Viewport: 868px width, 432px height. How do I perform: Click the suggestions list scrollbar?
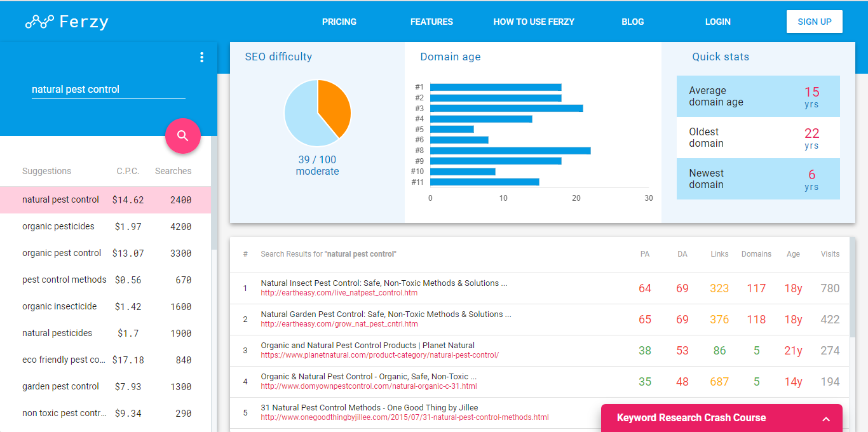tap(214, 191)
